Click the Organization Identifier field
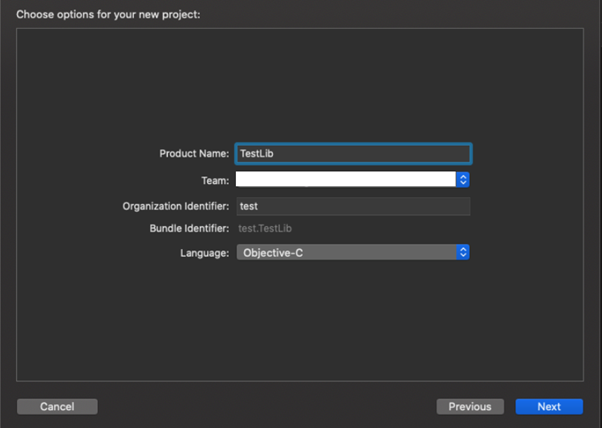Image resolution: width=602 pixels, height=428 pixels. [353, 206]
